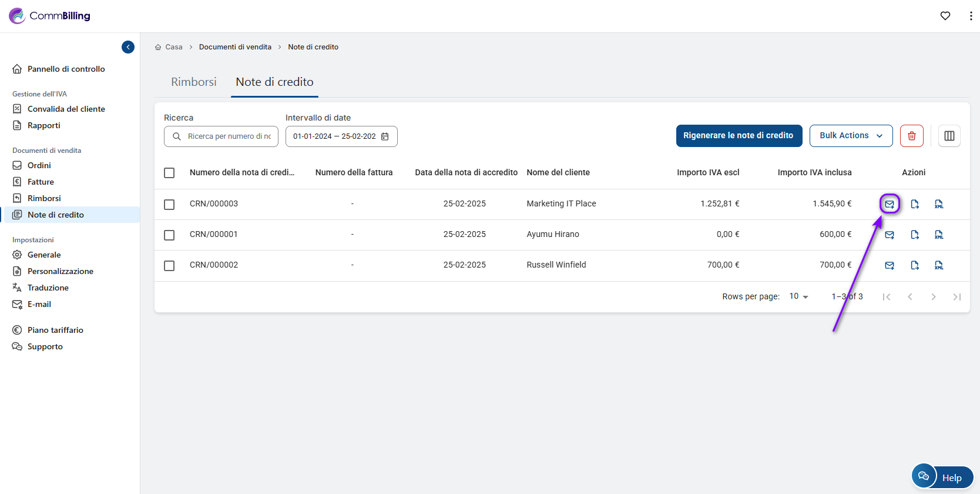
Task: Switch to the Rimborsi tab
Action: [193, 82]
